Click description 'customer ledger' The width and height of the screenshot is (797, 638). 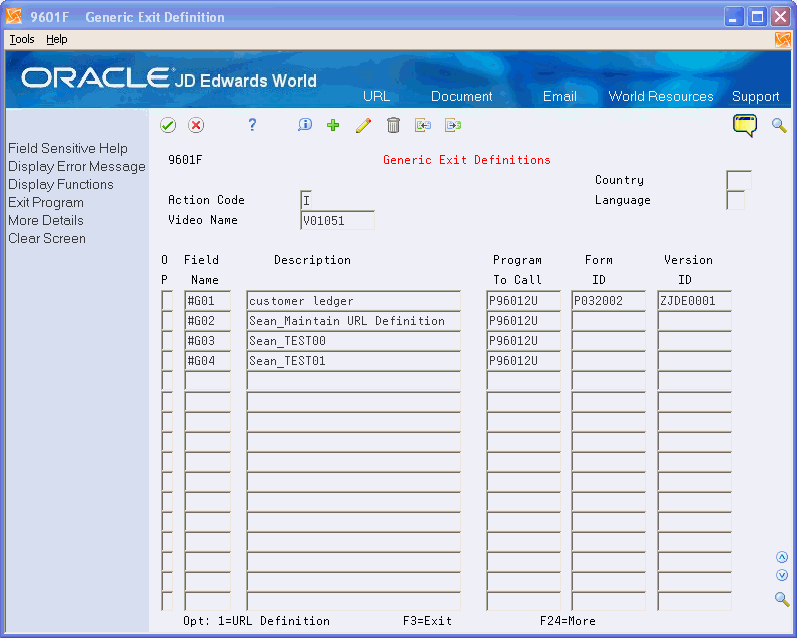353,300
